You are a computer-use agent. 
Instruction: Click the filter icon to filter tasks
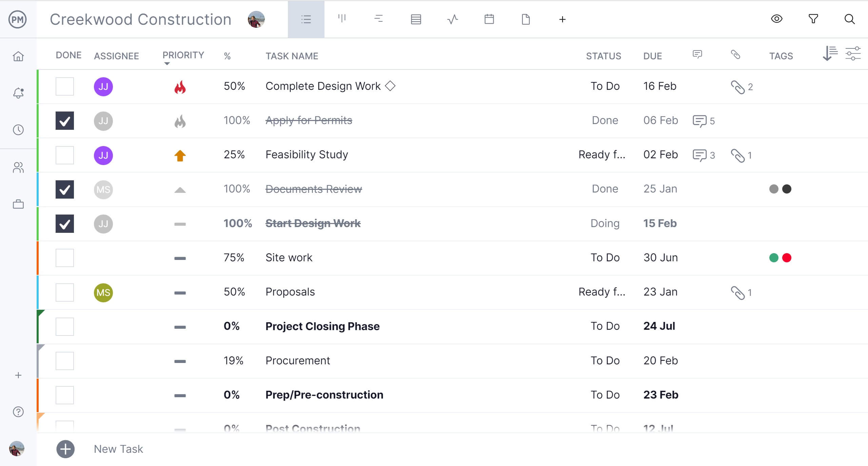813,19
